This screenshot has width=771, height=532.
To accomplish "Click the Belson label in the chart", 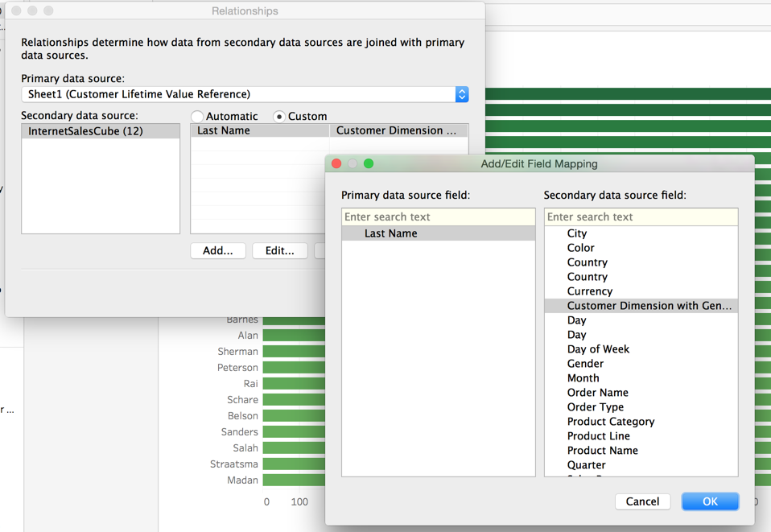I will pos(243,416).
